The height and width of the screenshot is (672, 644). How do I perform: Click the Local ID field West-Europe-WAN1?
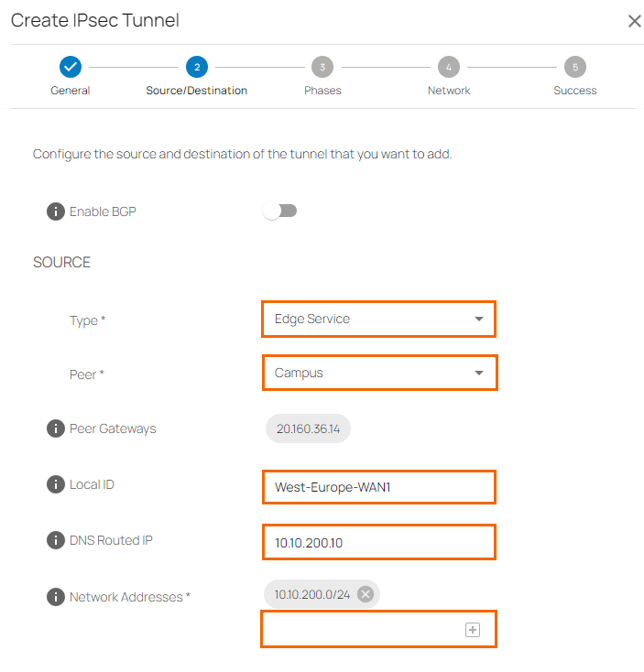(x=378, y=487)
